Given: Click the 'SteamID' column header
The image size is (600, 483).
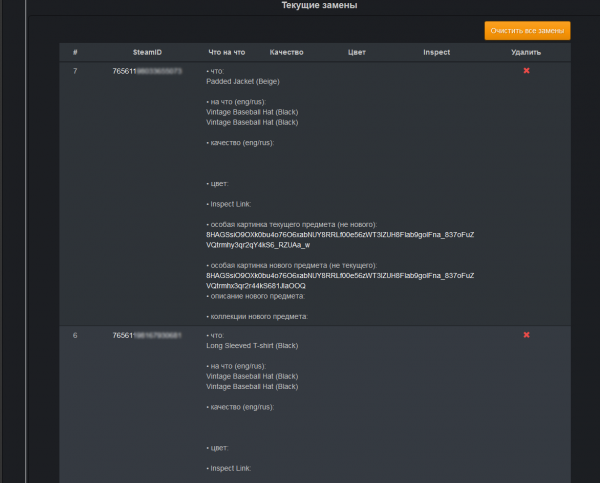Looking at the screenshot, I should coord(146,52).
